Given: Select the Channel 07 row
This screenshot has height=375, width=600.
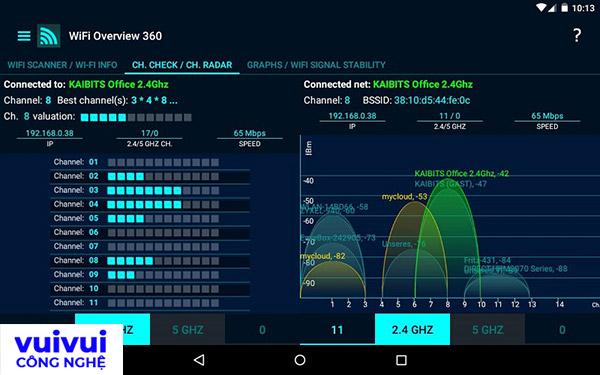Looking at the screenshot, I should click(x=150, y=246).
